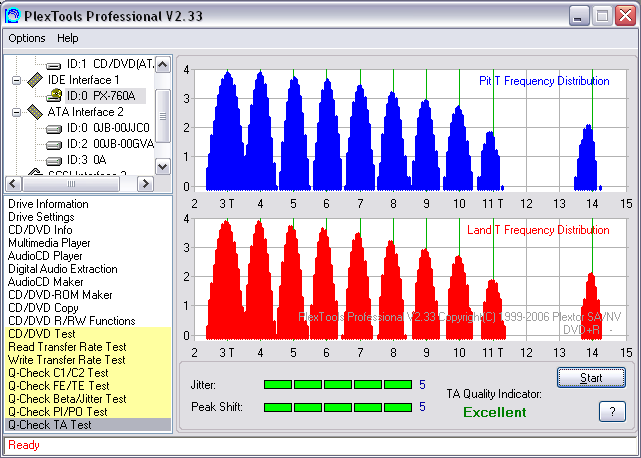Click the drive icon beside ID:1 CD/DVD
641x458 pixels.
54,65
